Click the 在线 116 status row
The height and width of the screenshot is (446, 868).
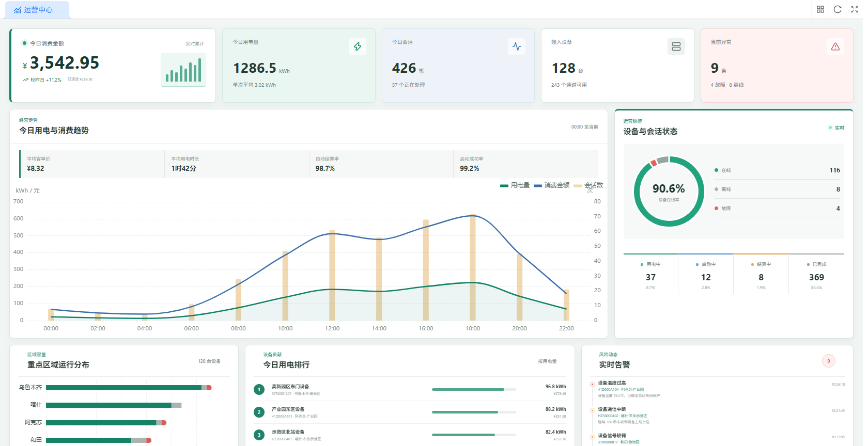pos(777,170)
